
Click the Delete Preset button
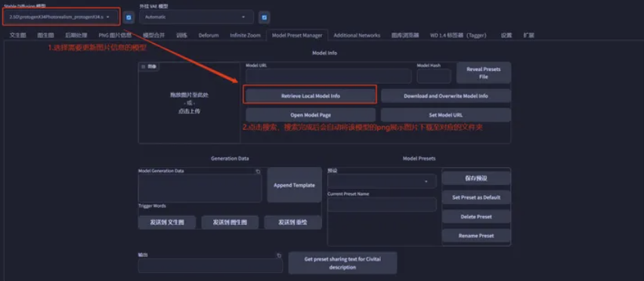pyautogui.click(x=476, y=217)
